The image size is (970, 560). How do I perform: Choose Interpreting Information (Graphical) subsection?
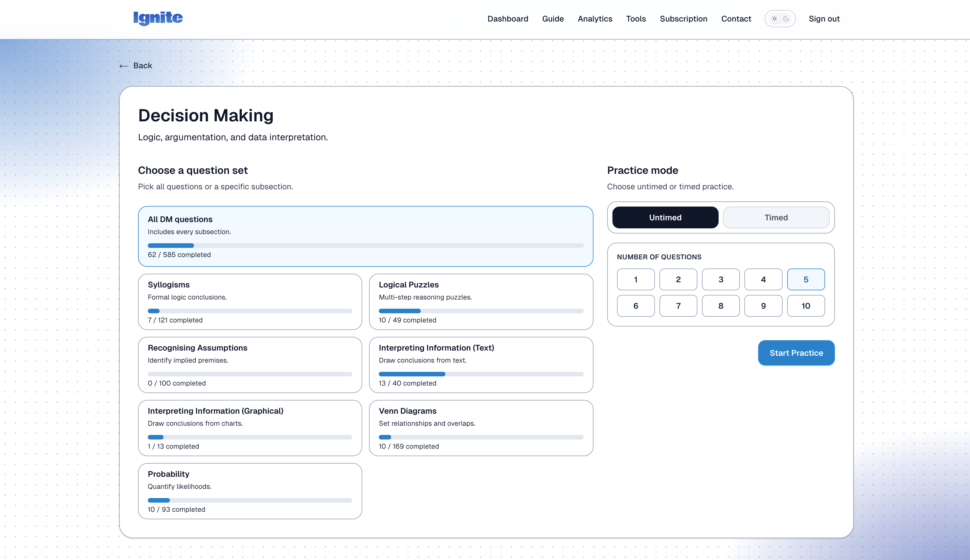pos(250,428)
